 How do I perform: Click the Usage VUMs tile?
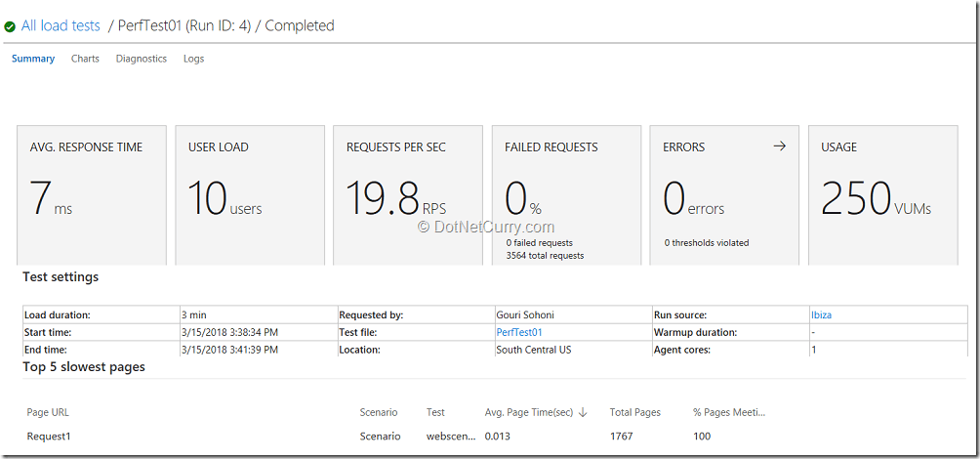pos(883,195)
